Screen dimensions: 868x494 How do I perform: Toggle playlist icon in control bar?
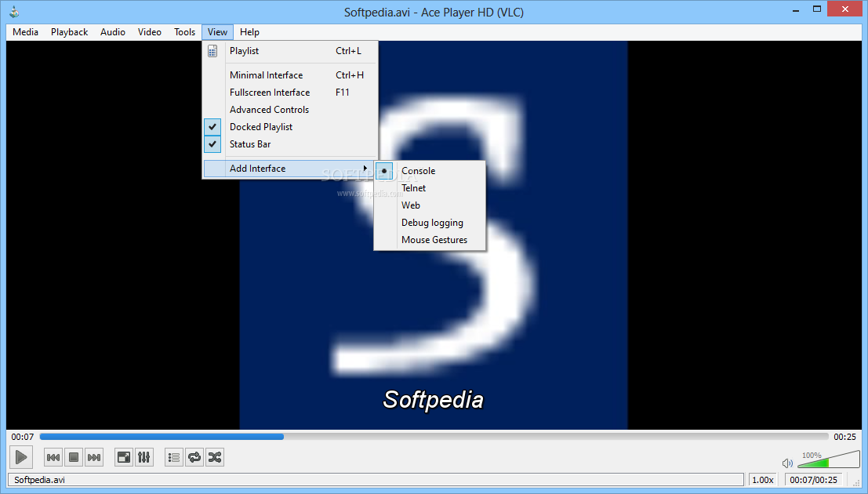[x=174, y=457]
